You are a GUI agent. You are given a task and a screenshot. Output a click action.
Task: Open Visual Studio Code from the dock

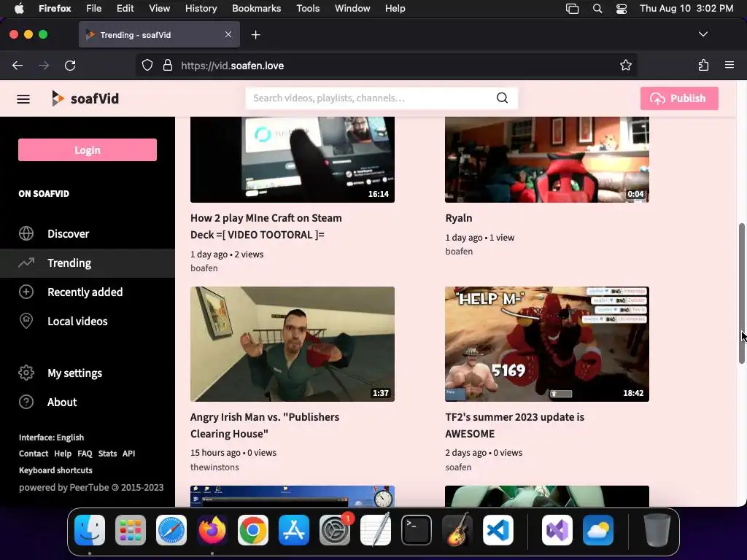pyautogui.click(x=498, y=530)
